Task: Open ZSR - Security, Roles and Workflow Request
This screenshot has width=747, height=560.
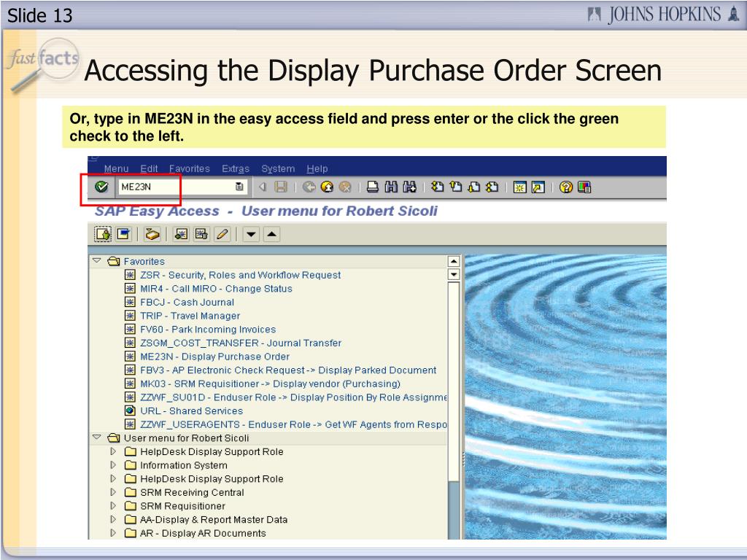Action: pos(240,275)
